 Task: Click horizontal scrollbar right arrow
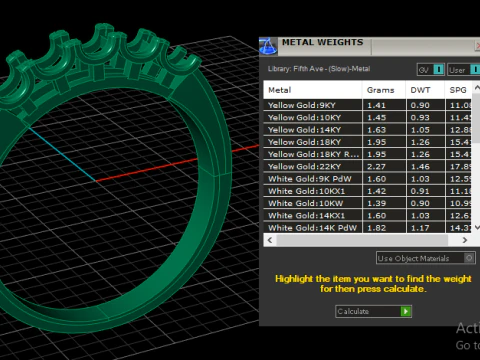[x=465, y=240]
